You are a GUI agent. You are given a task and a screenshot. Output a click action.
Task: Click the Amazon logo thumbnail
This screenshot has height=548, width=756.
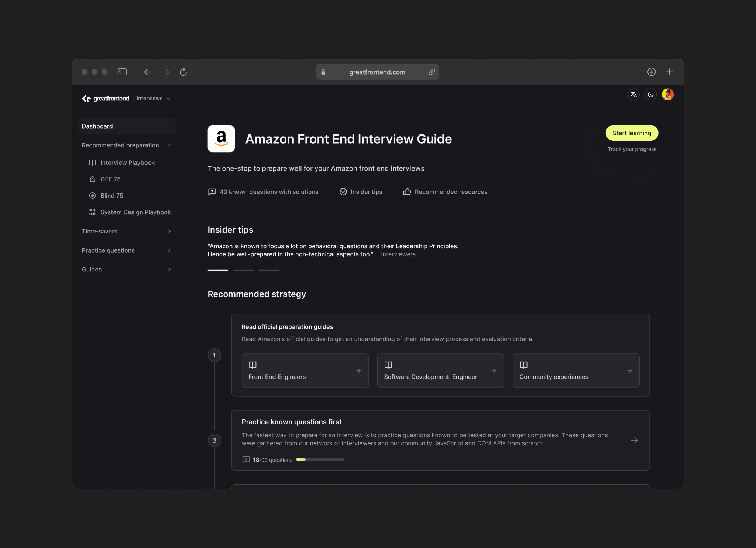(221, 139)
